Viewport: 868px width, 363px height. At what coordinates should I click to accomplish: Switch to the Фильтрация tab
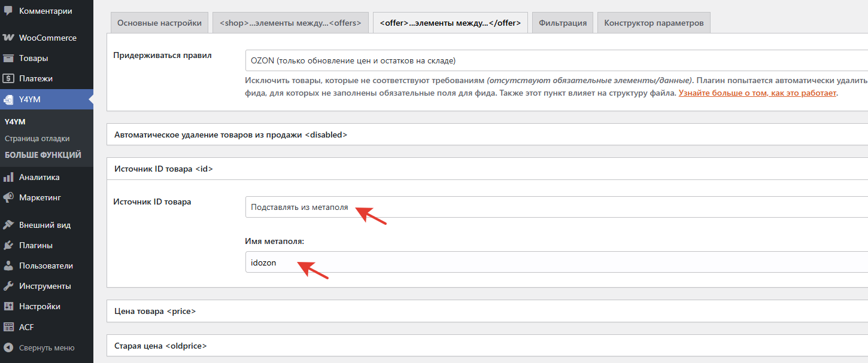coord(562,23)
